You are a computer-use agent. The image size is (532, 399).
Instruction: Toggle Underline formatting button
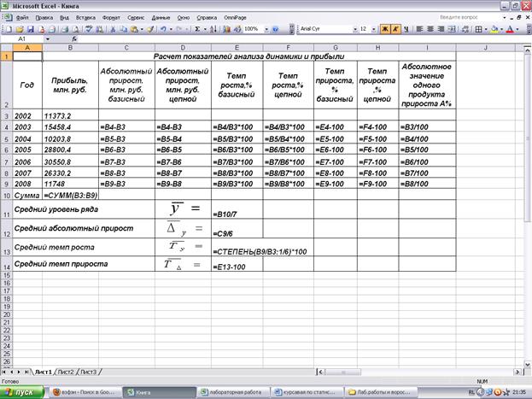pyautogui.click(x=406, y=29)
